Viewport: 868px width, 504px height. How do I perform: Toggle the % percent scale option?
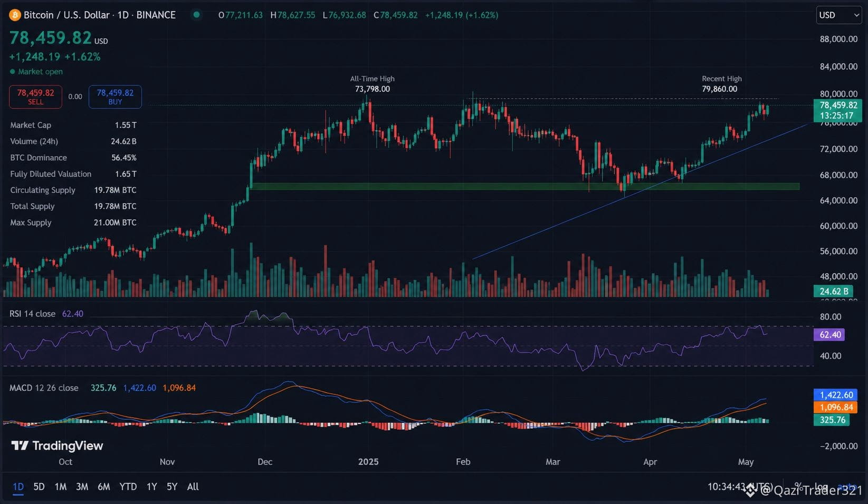coord(798,486)
